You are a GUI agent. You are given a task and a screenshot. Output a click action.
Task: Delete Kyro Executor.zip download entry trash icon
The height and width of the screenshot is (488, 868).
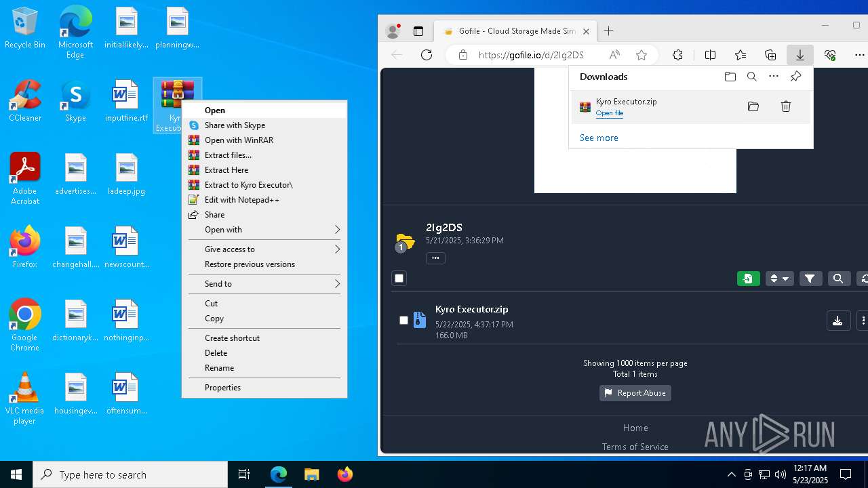click(786, 106)
